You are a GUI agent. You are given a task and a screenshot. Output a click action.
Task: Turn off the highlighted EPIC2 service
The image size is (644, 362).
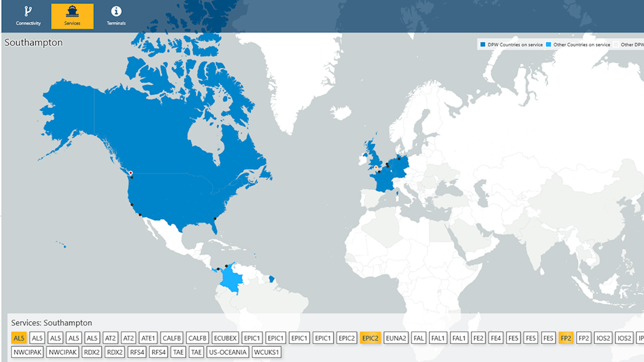370,338
